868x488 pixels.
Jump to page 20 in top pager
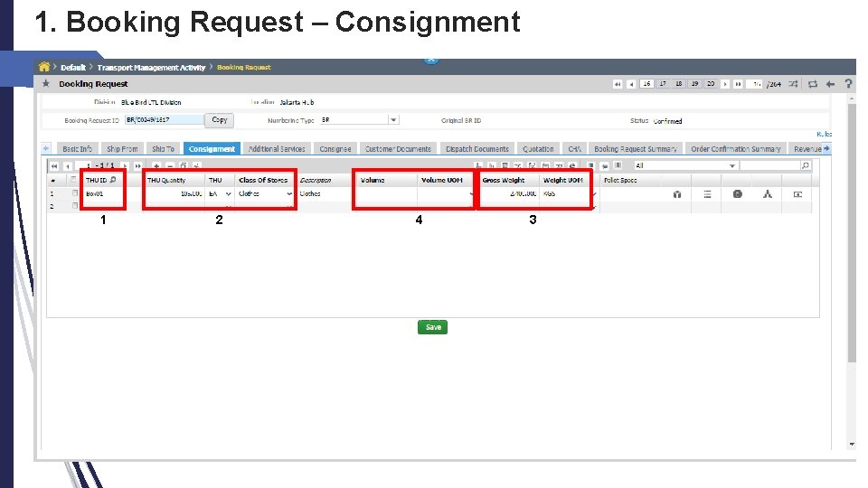[711, 84]
